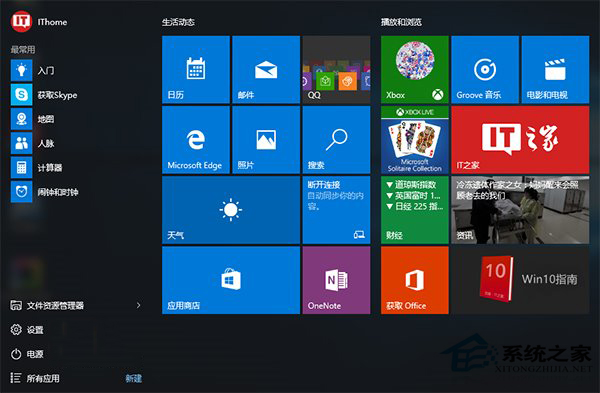The width and height of the screenshot is (600, 393).
Task: Open the OneNote tile
Action: 336,280
